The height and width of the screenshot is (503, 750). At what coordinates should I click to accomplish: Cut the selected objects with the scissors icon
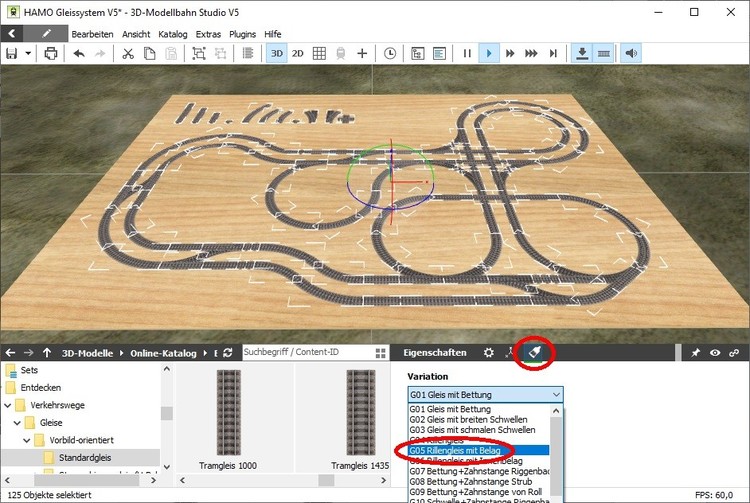tap(128, 54)
